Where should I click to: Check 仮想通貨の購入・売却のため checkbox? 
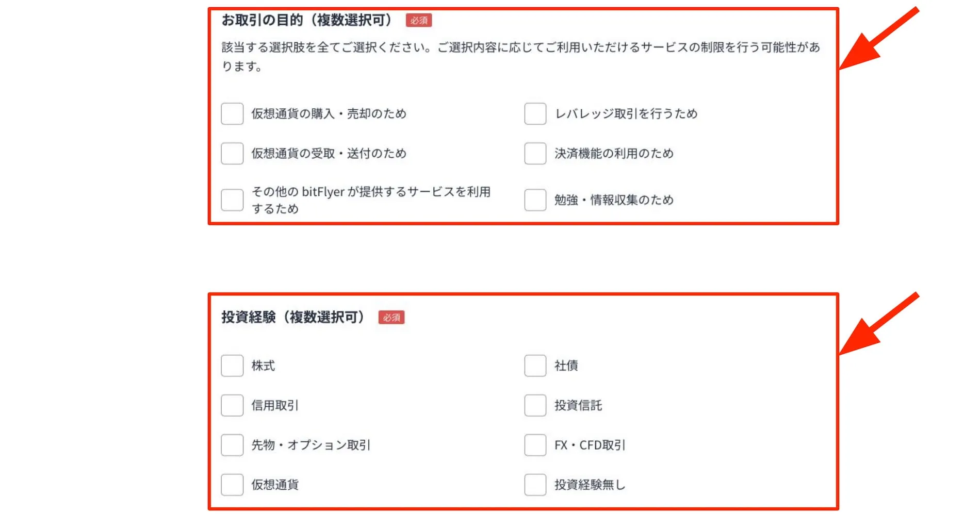(x=232, y=113)
